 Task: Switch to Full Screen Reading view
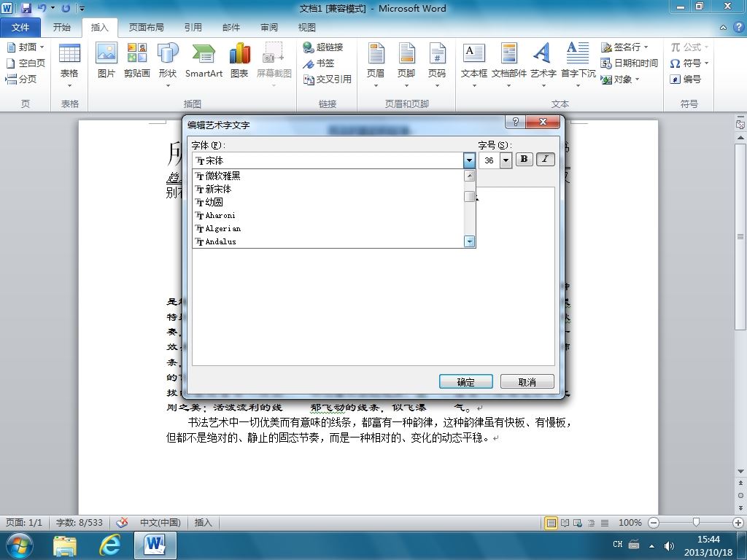pos(565,523)
